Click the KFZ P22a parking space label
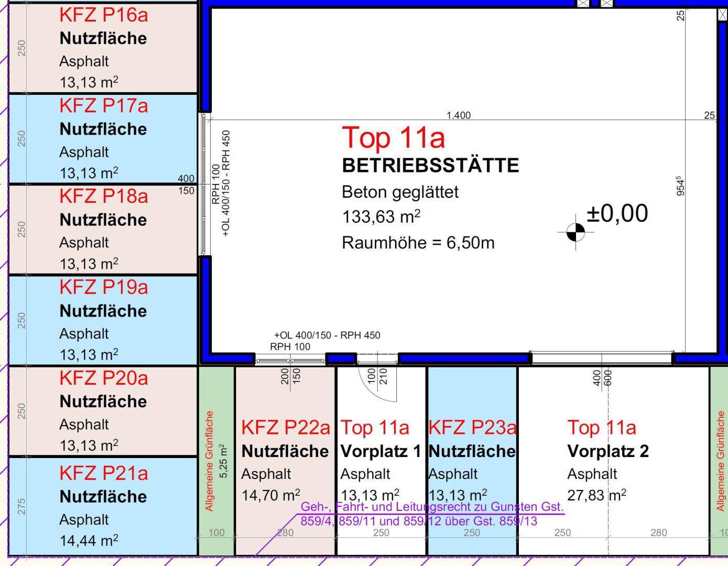 [285, 428]
